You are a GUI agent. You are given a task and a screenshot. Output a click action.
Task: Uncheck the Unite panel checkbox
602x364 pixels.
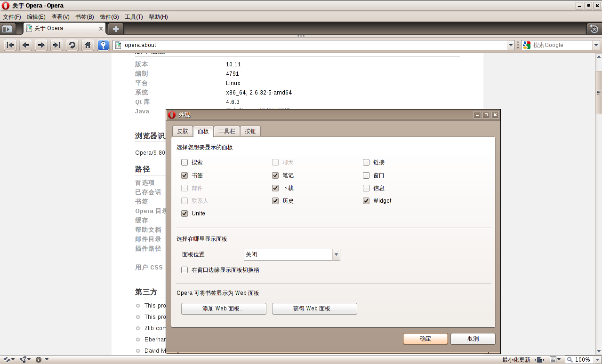pyautogui.click(x=185, y=214)
